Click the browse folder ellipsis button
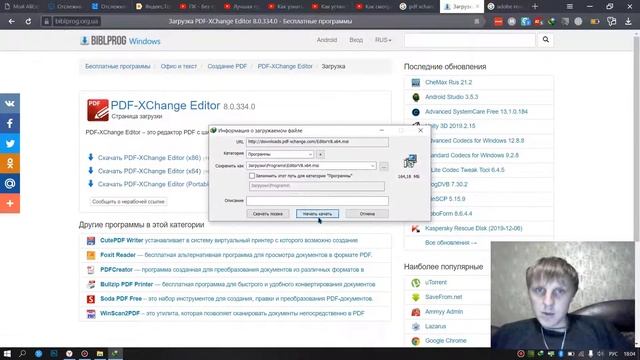This screenshot has width=640, height=360. [x=384, y=166]
